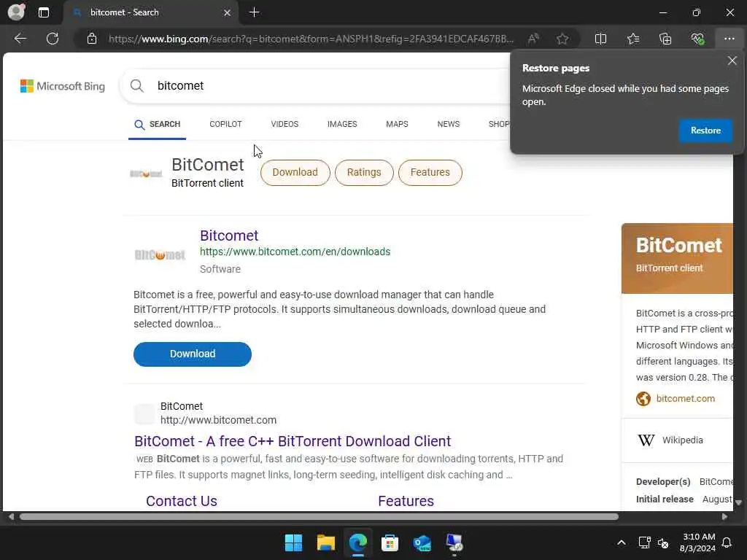Viewport: 747px width, 560px height.
Task: Close the Restore pages popup
Action: tap(732, 61)
